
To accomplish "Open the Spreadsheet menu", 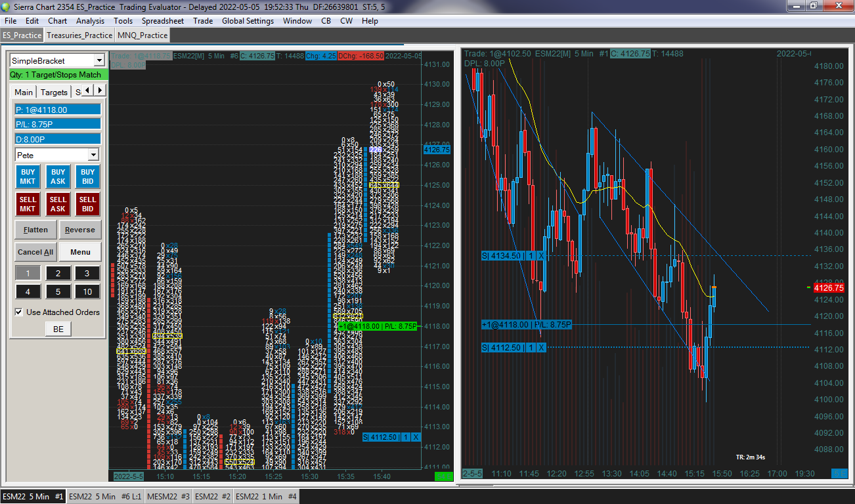I will pyautogui.click(x=164, y=20).
